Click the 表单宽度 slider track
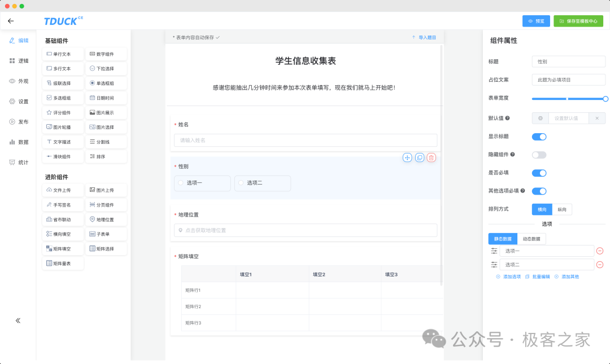The width and height of the screenshot is (610, 364). click(568, 99)
